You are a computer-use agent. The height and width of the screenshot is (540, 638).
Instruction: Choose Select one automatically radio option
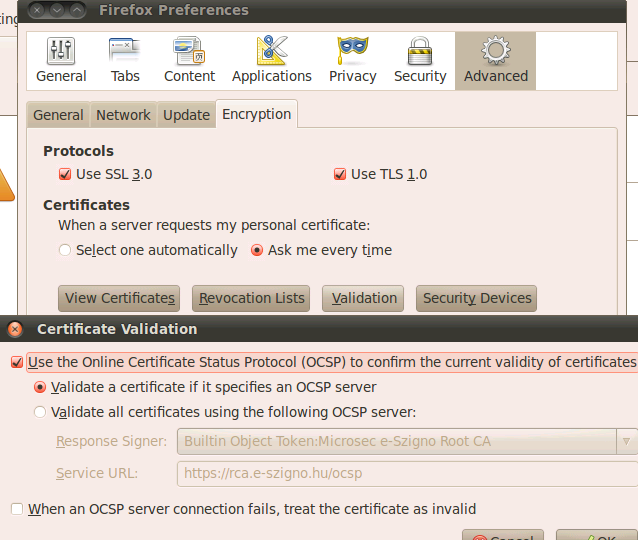65,250
